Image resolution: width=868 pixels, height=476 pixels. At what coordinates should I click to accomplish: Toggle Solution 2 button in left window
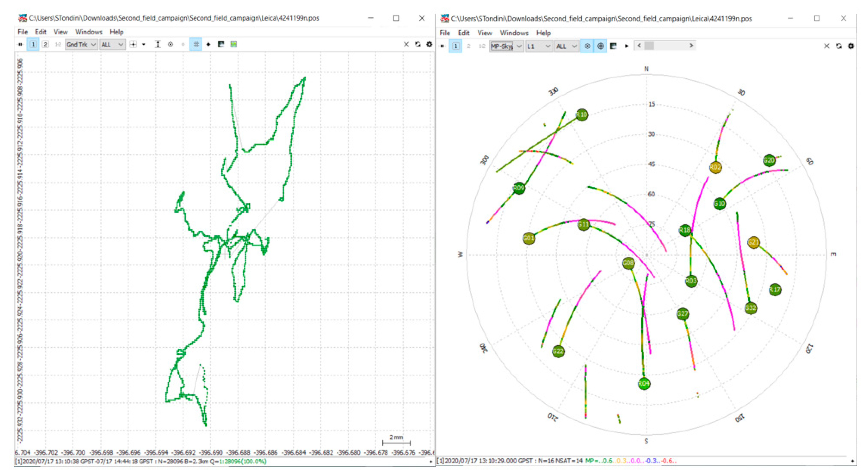point(45,44)
